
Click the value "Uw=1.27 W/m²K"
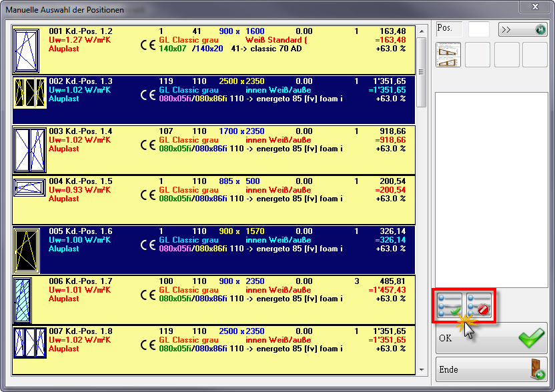tap(80, 40)
